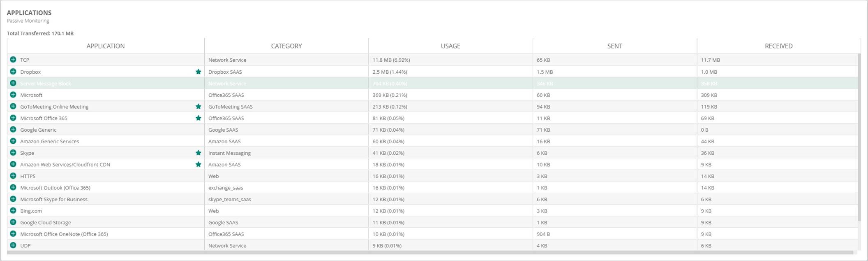Click the plus icon beside UDP
868x261 pixels.
13,245
